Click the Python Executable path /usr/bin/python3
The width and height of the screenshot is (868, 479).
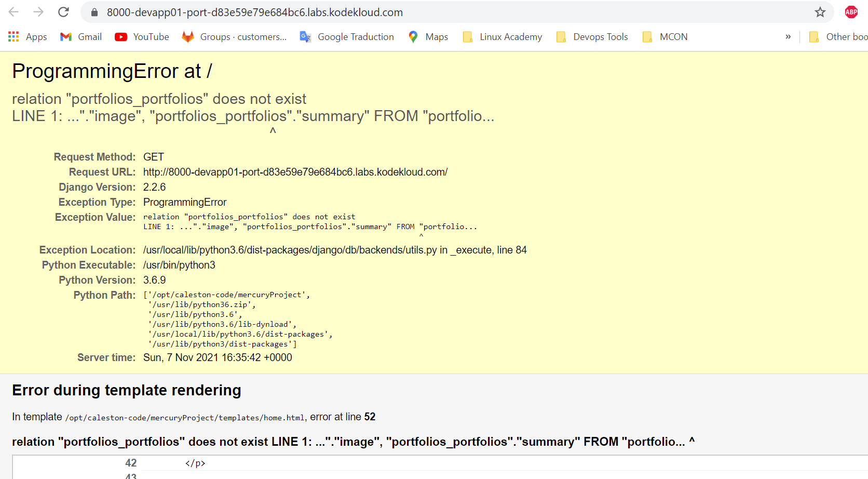point(179,265)
